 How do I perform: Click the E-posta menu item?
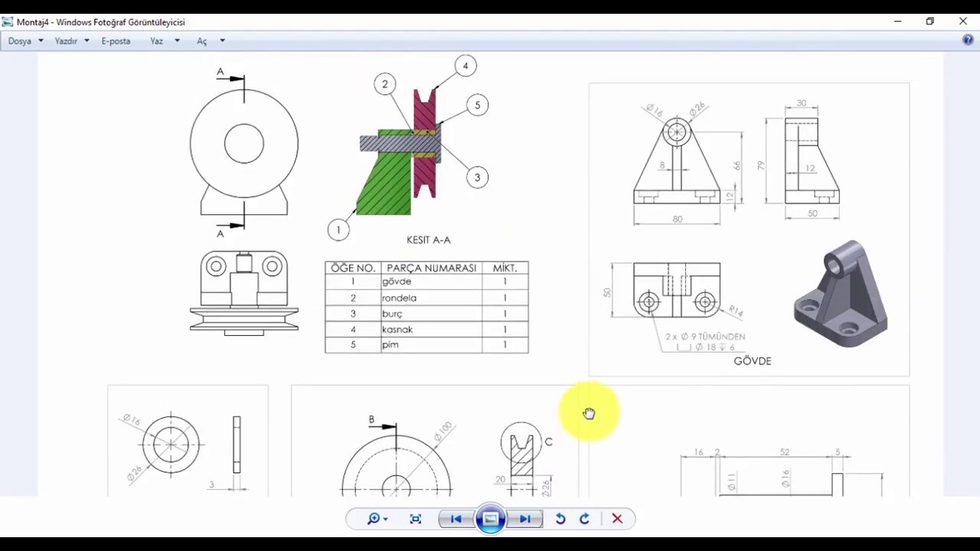[116, 41]
